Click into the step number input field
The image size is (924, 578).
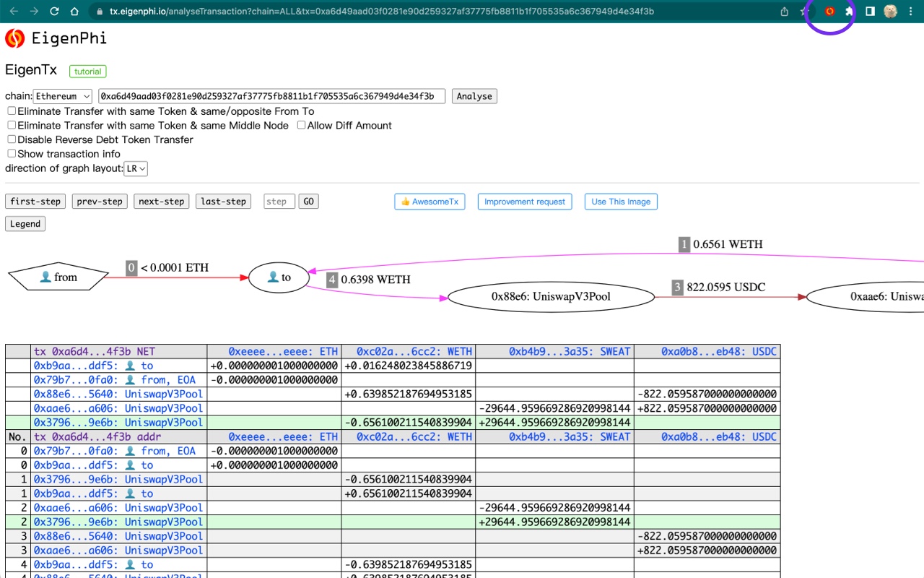[x=279, y=202]
